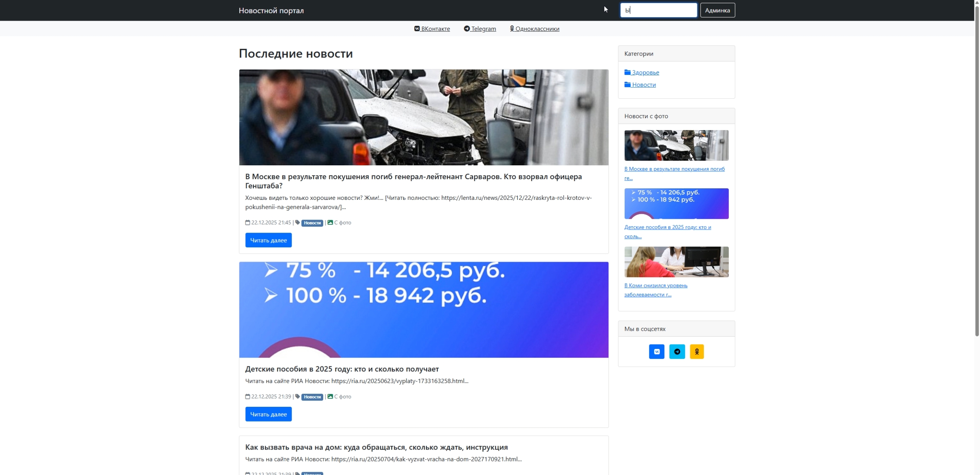Open the sidebar thumbnail of the crashed car
The height and width of the screenshot is (475, 980).
[x=676, y=145]
